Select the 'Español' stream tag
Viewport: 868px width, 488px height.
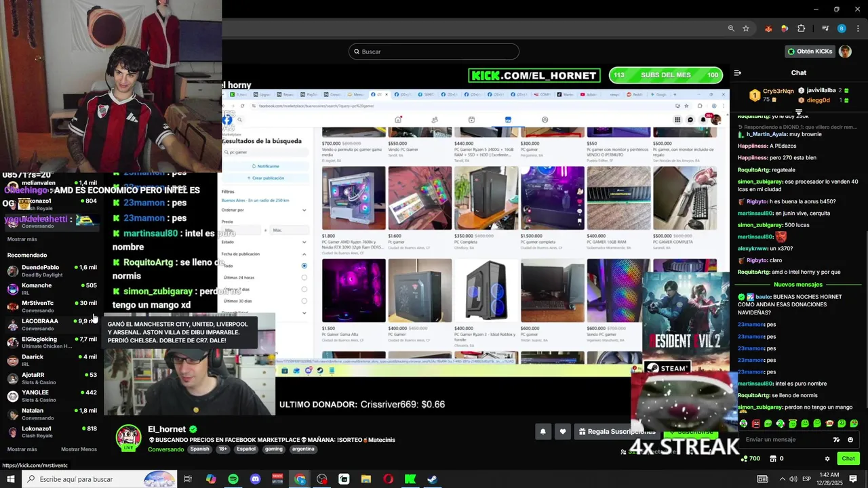click(246, 449)
